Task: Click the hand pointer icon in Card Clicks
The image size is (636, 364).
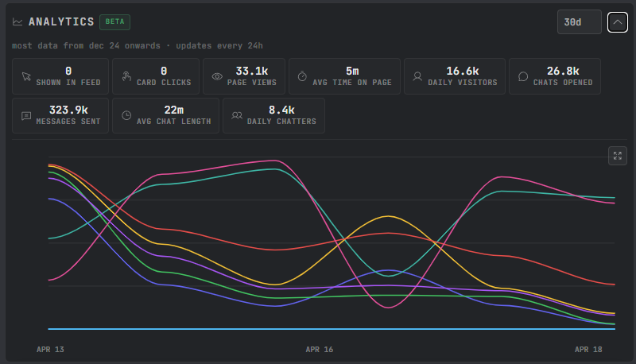Action: point(126,76)
